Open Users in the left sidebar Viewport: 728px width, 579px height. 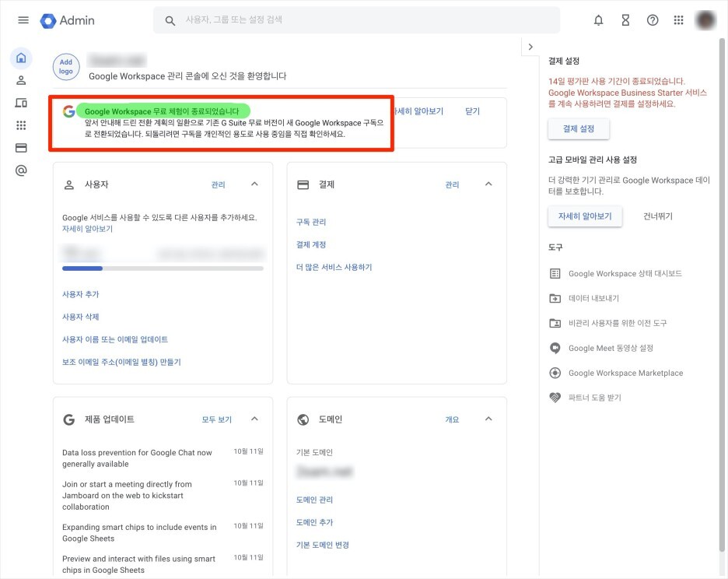(x=21, y=80)
